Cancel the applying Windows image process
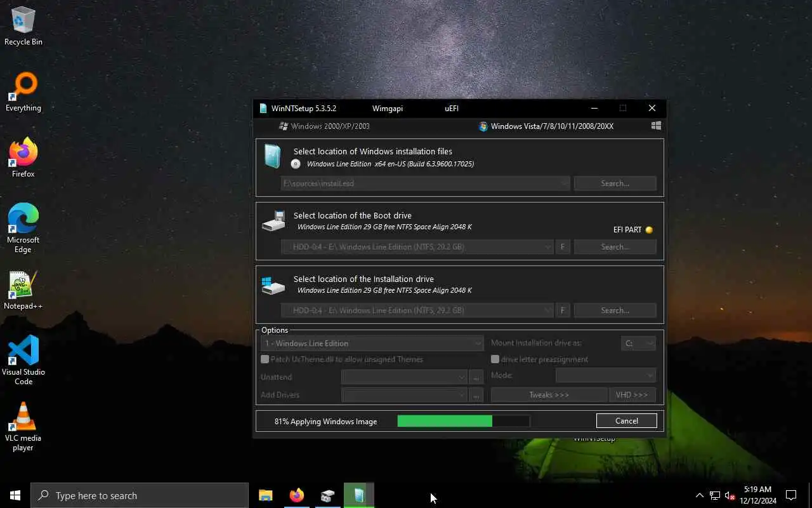 click(627, 421)
